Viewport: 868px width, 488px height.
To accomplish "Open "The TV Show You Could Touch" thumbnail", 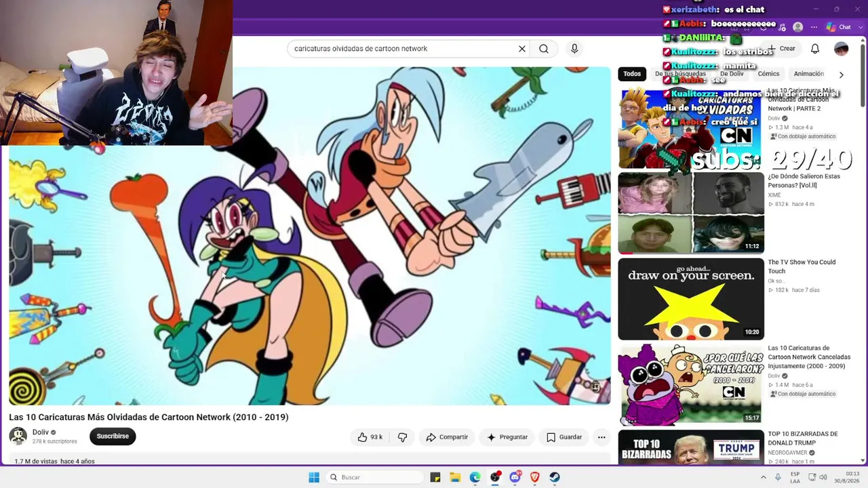I will pyautogui.click(x=691, y=299).
